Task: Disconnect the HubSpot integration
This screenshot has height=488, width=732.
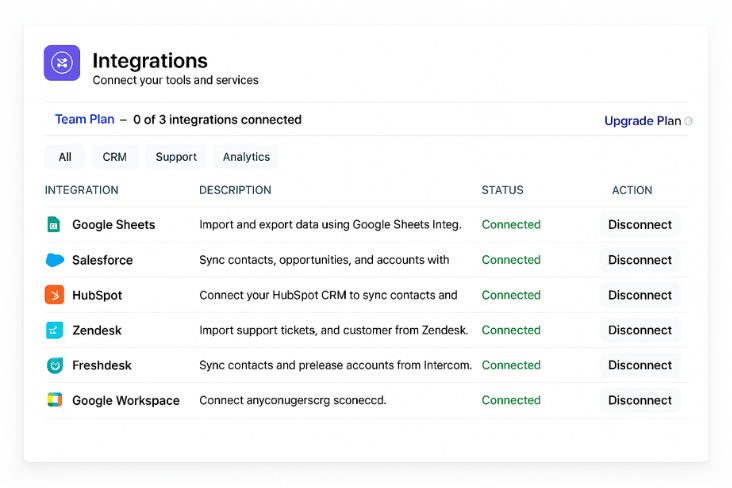Action: pyautogui.click(x=640, y=295)
